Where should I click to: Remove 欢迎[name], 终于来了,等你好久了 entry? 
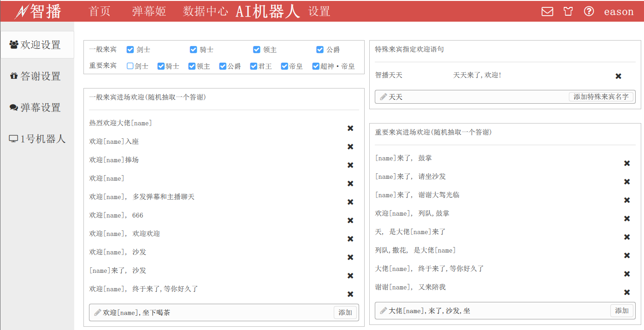coord(350,294)
